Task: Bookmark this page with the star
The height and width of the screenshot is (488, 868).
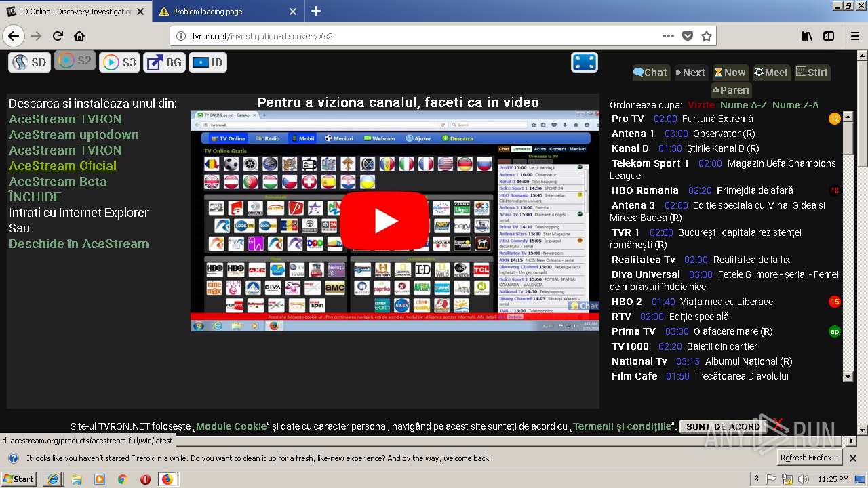Action: pyautogui.click(x=707, y=36)
